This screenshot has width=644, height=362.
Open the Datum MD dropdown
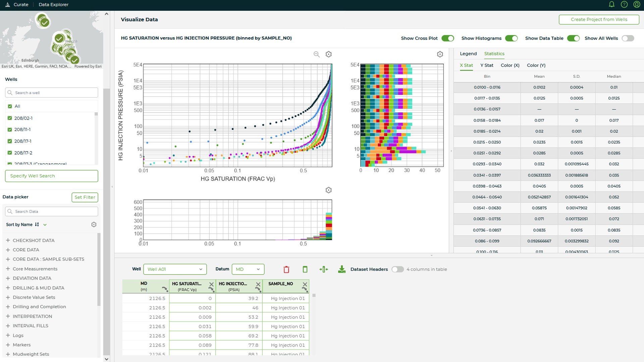point(248,269)
